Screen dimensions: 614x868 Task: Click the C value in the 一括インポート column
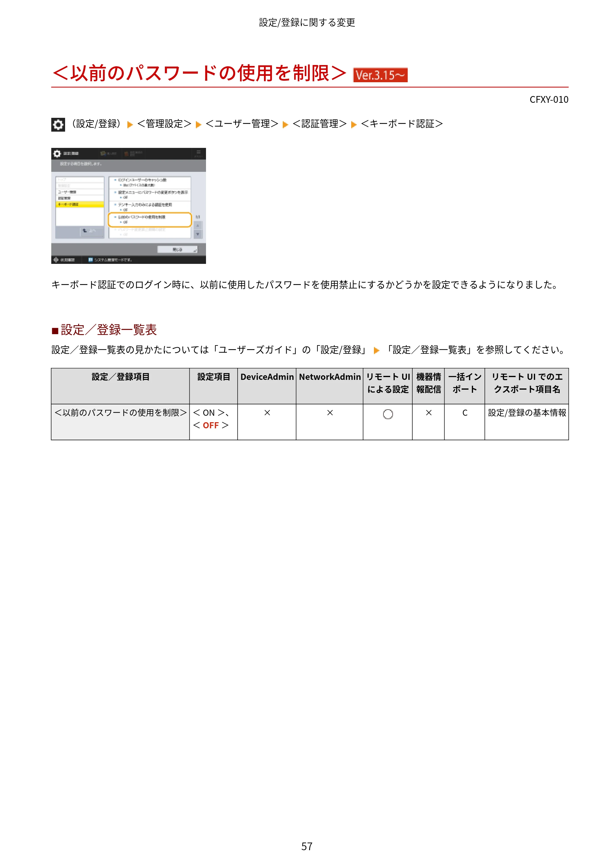click(464, 413)
